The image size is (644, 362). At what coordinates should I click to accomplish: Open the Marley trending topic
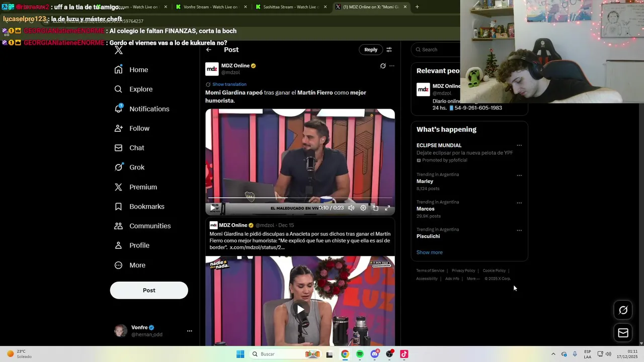(425, 181)
